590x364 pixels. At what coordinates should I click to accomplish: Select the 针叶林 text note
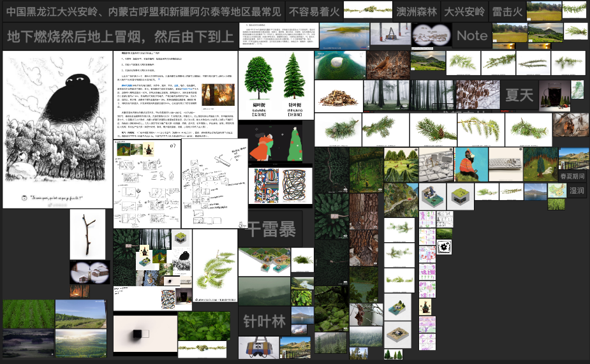tap(264, 321)
